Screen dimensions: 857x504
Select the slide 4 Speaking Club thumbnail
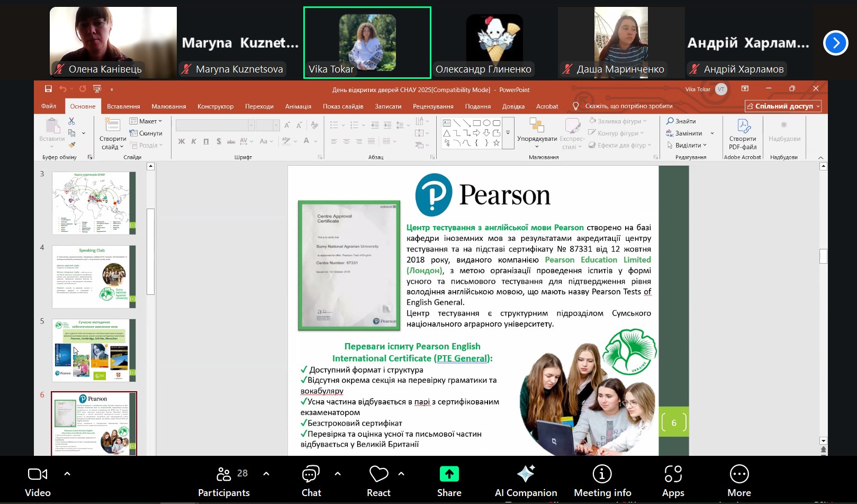click(94, 276)
